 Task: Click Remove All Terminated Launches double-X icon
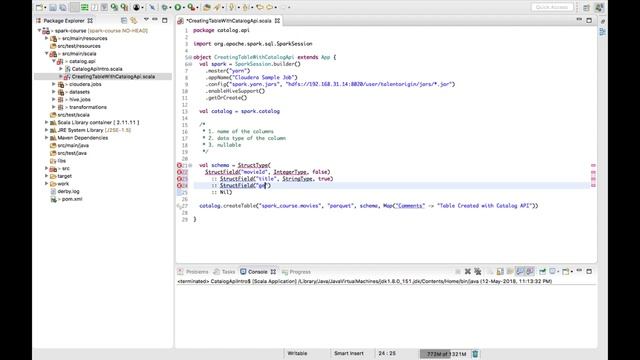[478, 271]
